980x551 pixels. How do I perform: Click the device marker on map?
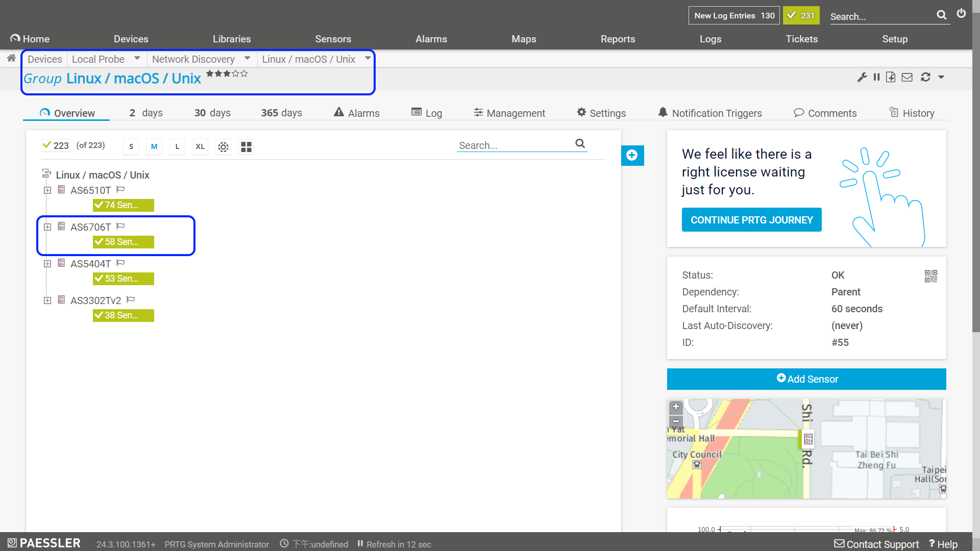pos(807,439)
